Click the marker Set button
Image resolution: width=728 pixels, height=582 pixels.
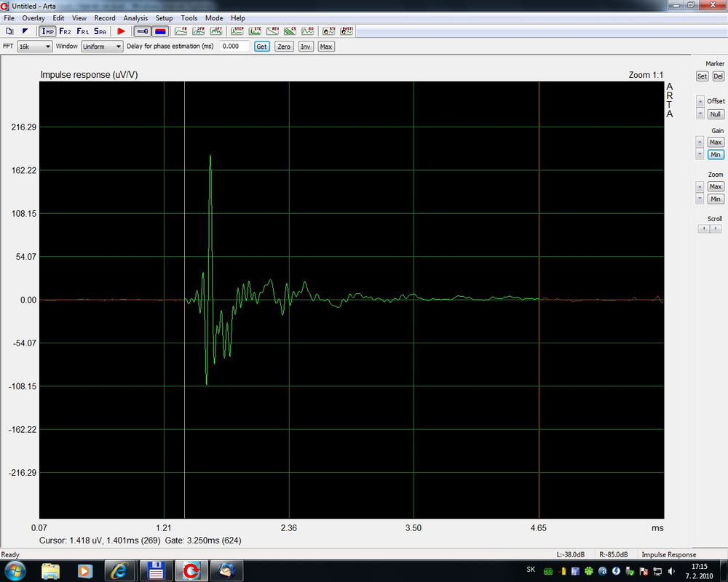pos(702,76)
